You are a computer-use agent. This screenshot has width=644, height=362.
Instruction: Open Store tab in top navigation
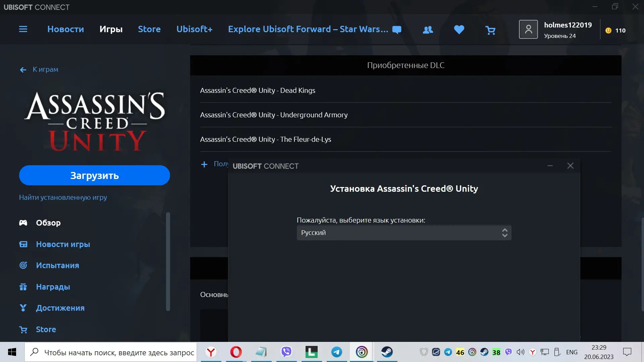point(149,29)
